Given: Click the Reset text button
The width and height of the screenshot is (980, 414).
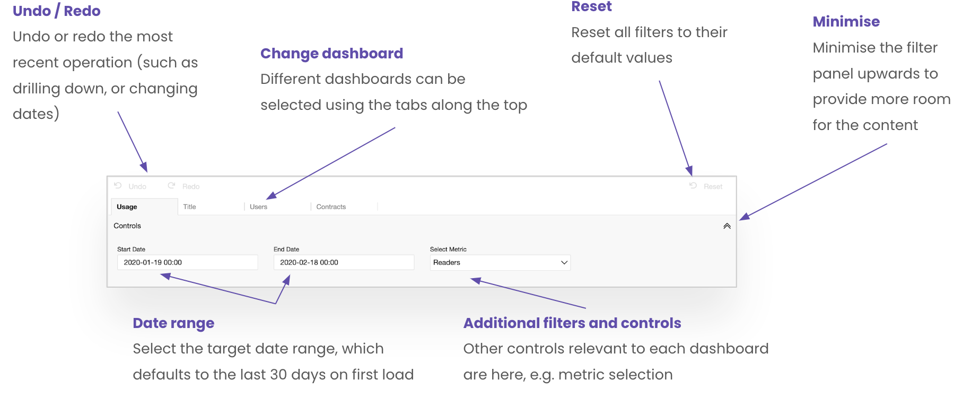Looking at the screenshot, I should 713,187.
